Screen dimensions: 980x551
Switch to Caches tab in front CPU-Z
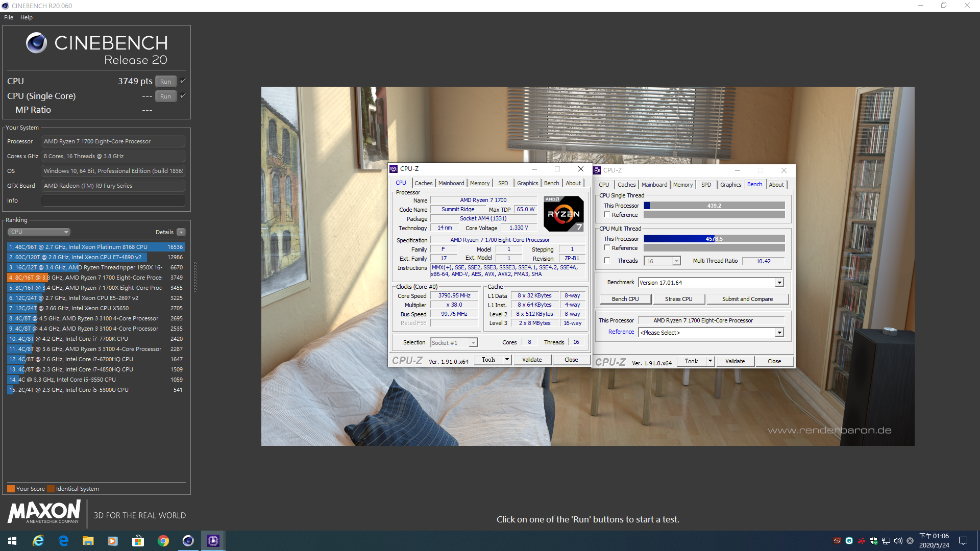tap(423, 183)
